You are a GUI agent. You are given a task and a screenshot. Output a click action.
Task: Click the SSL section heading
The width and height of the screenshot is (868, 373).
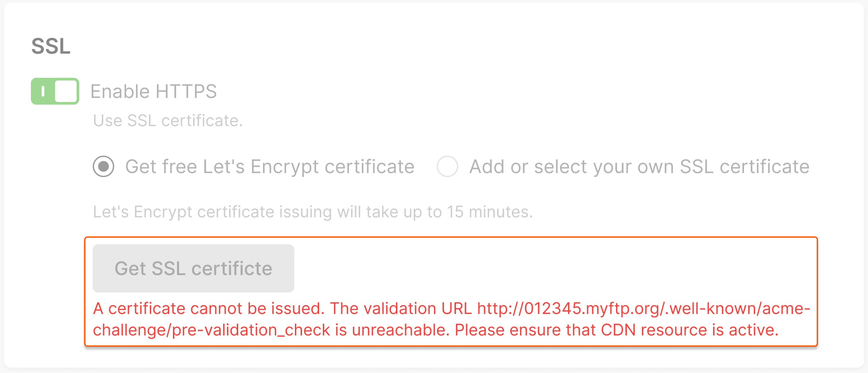[51, 46]
